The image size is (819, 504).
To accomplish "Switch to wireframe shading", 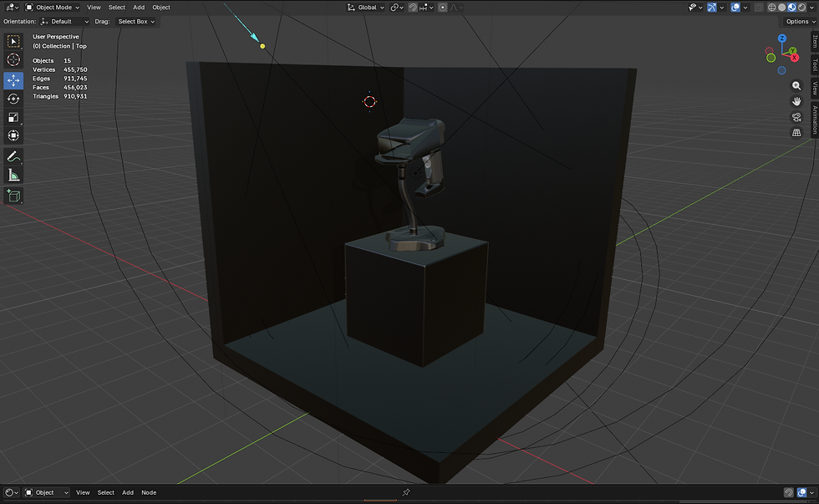I will (771, 8).
